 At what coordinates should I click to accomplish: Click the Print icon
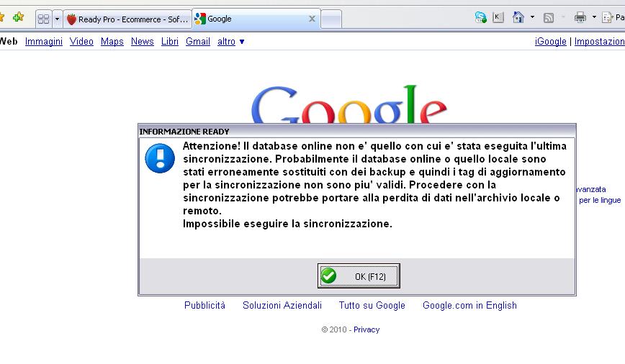pos(580,17)
